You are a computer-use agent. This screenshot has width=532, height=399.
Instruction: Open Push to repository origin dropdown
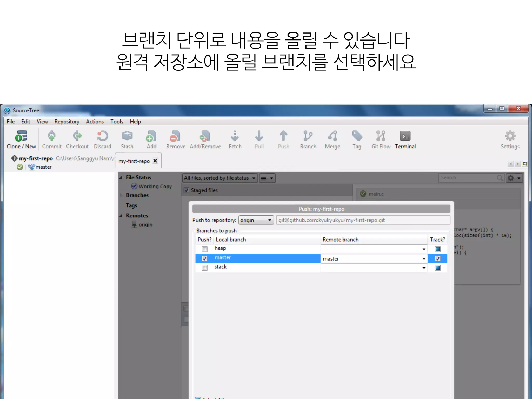tap(256, 220)
